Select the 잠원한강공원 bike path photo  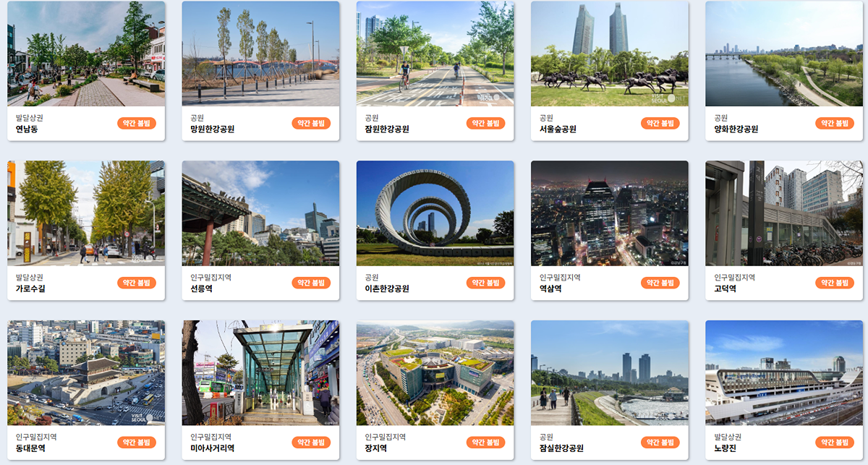[x=435, y=54]
